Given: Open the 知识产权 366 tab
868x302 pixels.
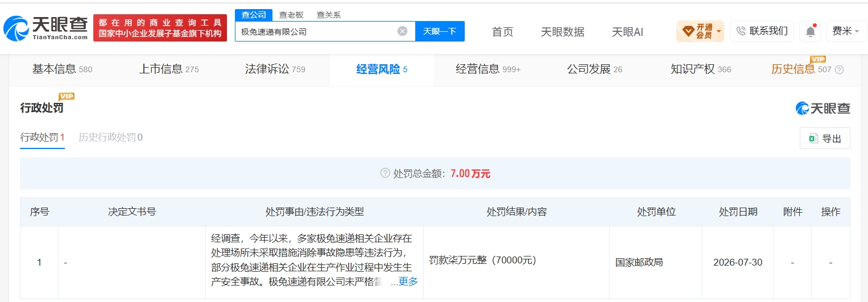Looking at the screenshot, I should (701, 69).
